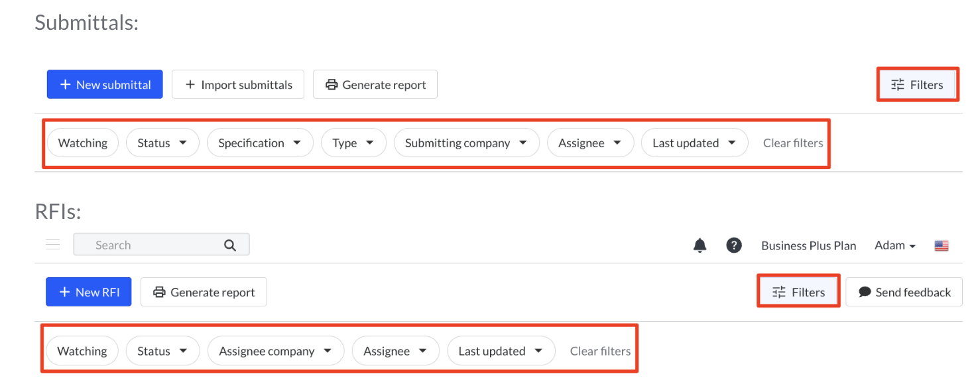
Task: Create a New submittal
Action: tap(105, 84)
